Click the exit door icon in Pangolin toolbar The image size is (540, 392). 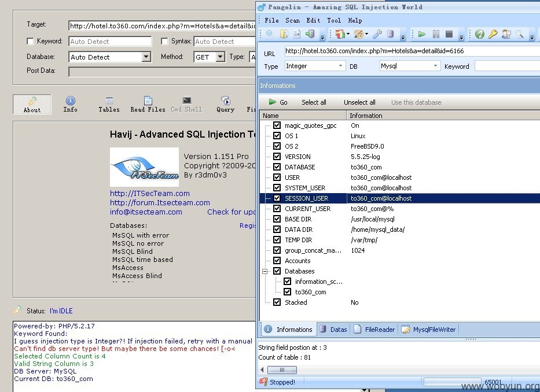(x=310, y=34)
